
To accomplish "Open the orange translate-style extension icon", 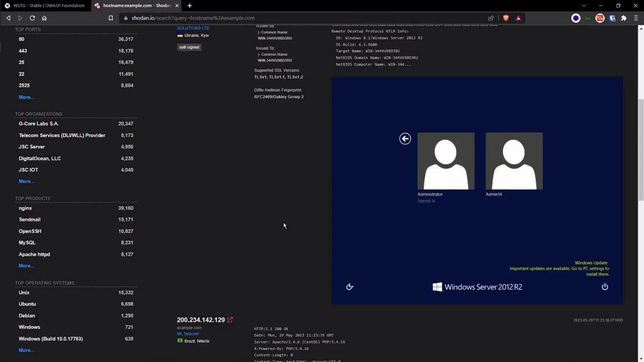I will tap(600, 18).
